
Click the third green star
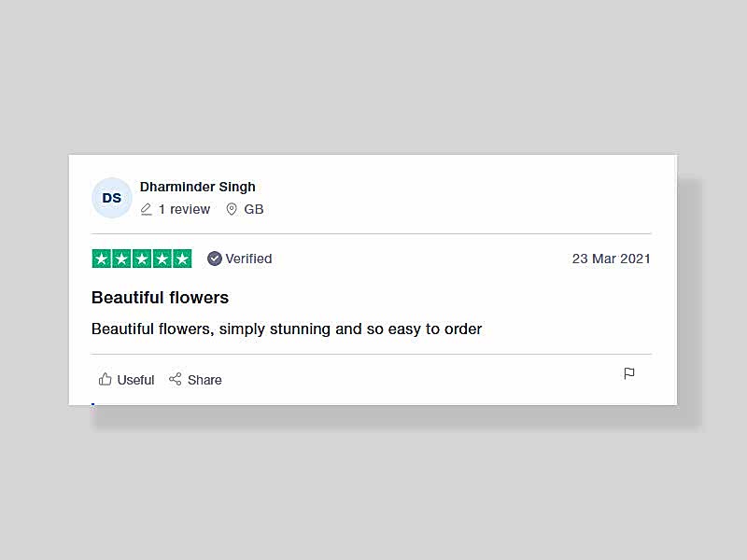coord(142,259)
